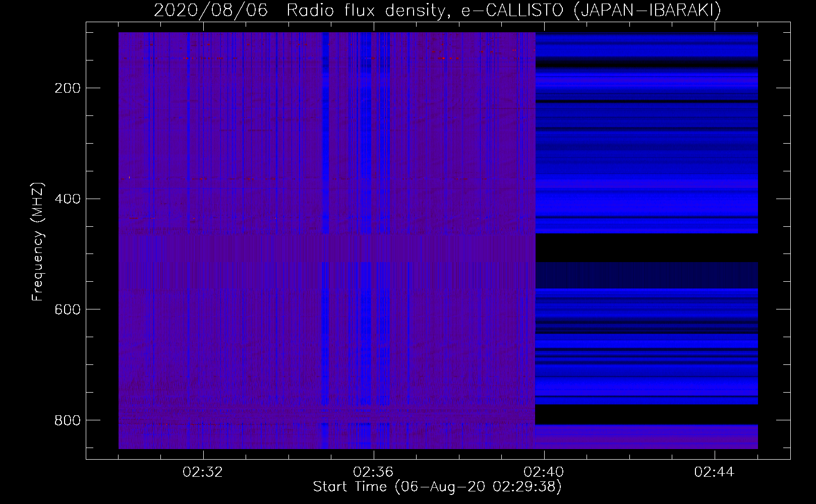Click the 02:40 time tick label
The height and width of the screenshot is (504, 816).
[544, 472]
